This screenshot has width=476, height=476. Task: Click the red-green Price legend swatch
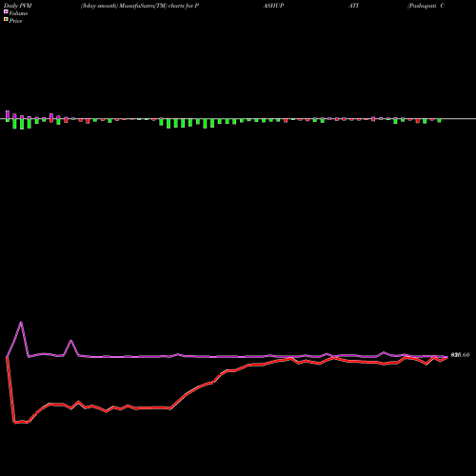click(6, 20)
